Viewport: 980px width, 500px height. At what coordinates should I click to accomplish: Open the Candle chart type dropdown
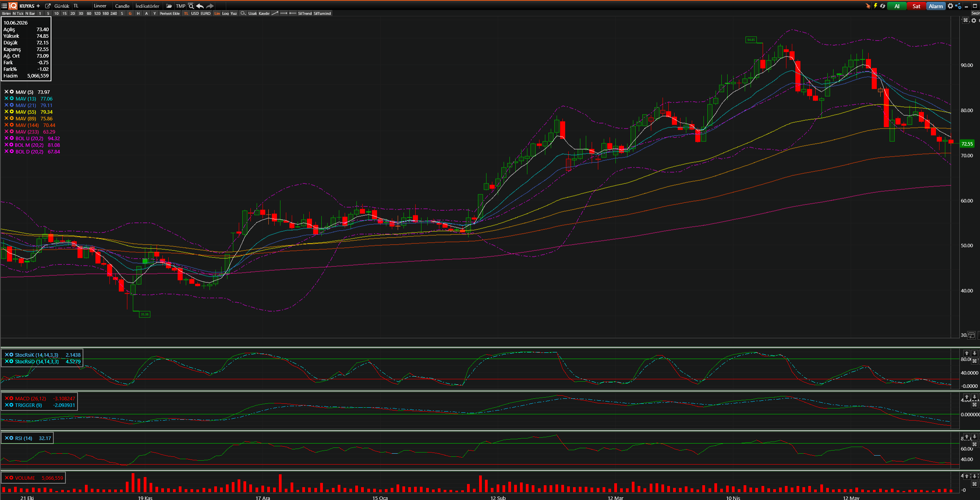[x=122, y=6]
